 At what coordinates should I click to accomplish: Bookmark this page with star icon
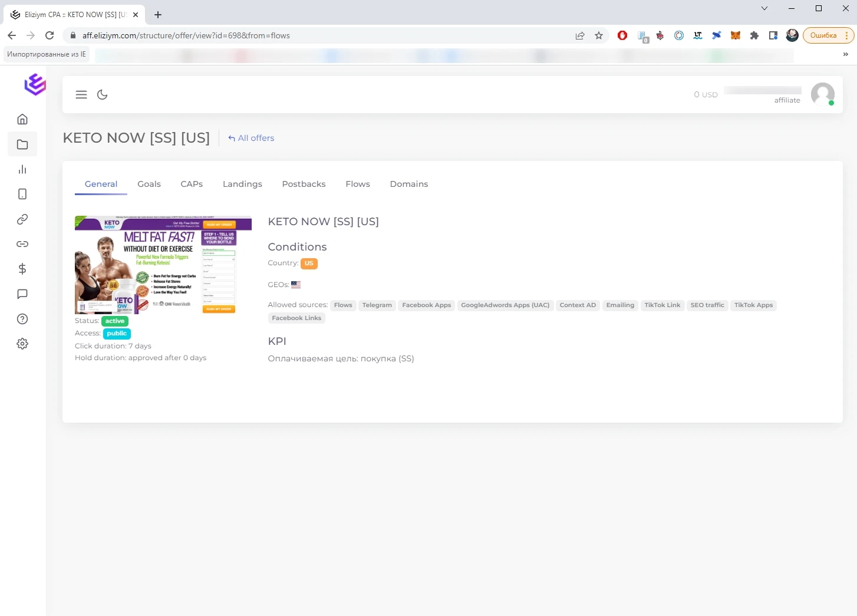coord(599,35)
